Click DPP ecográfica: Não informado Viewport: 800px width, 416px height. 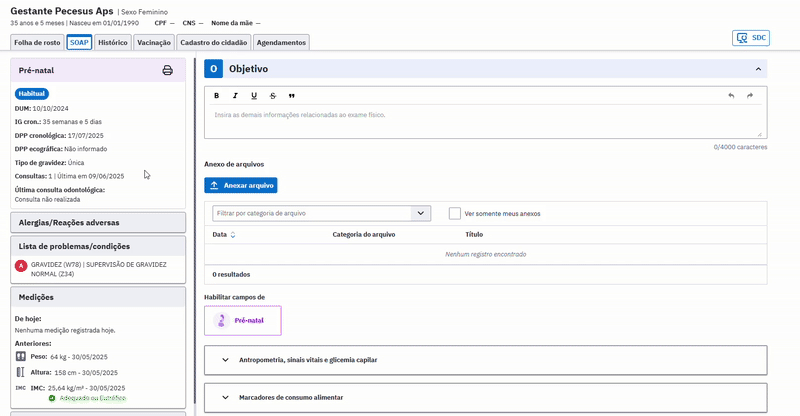point(61,149)
